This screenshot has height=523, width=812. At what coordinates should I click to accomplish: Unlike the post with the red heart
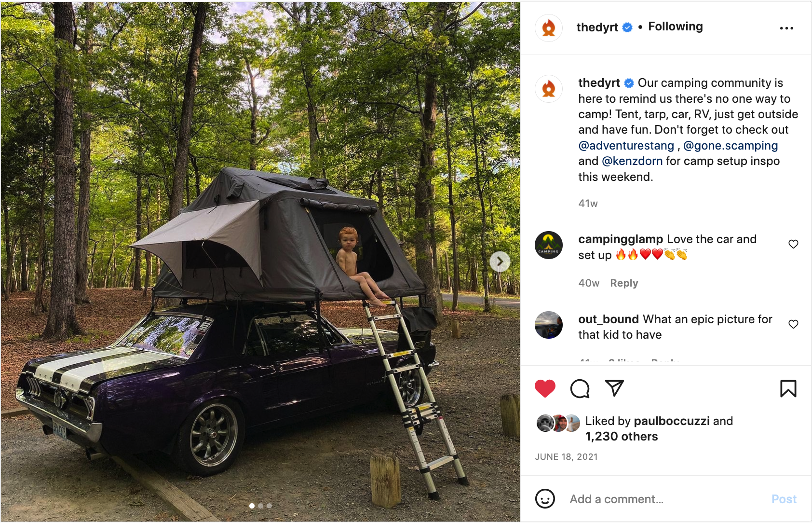[x=545, y=388]
